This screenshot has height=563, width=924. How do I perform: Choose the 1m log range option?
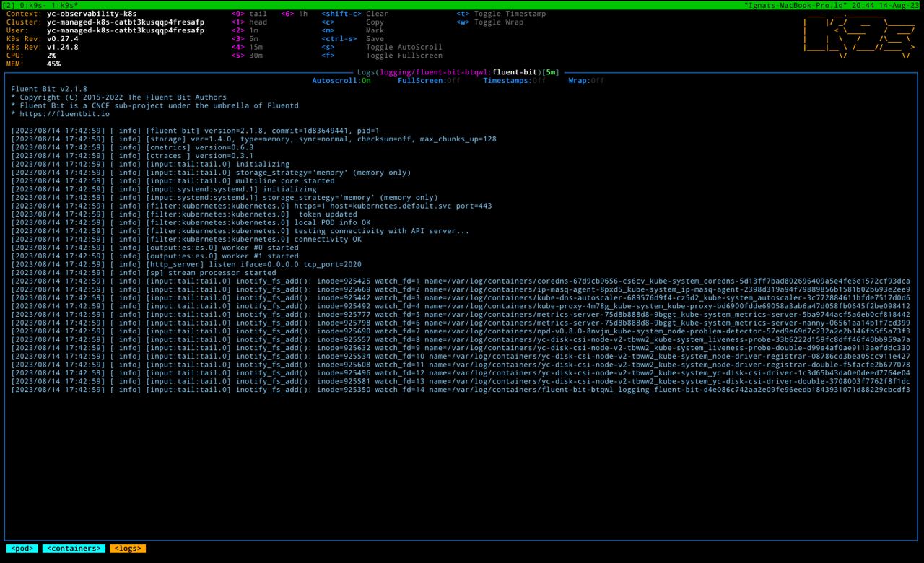(245, 30)
